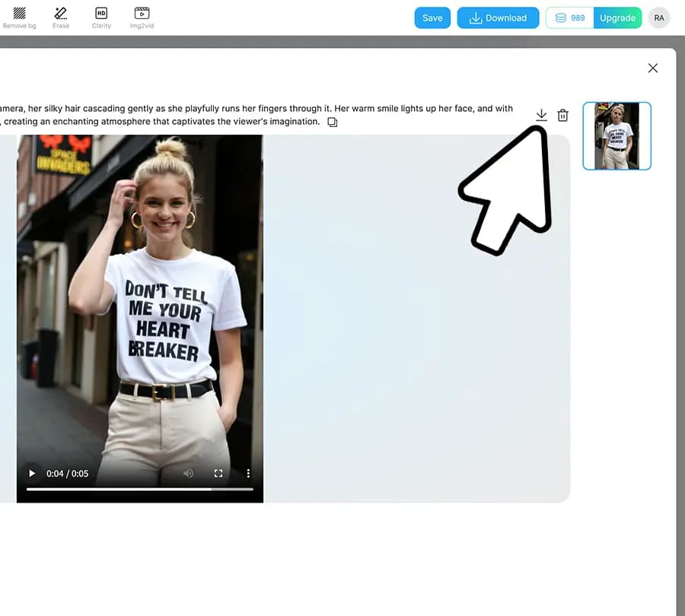Play the video

tap(32, 473)
